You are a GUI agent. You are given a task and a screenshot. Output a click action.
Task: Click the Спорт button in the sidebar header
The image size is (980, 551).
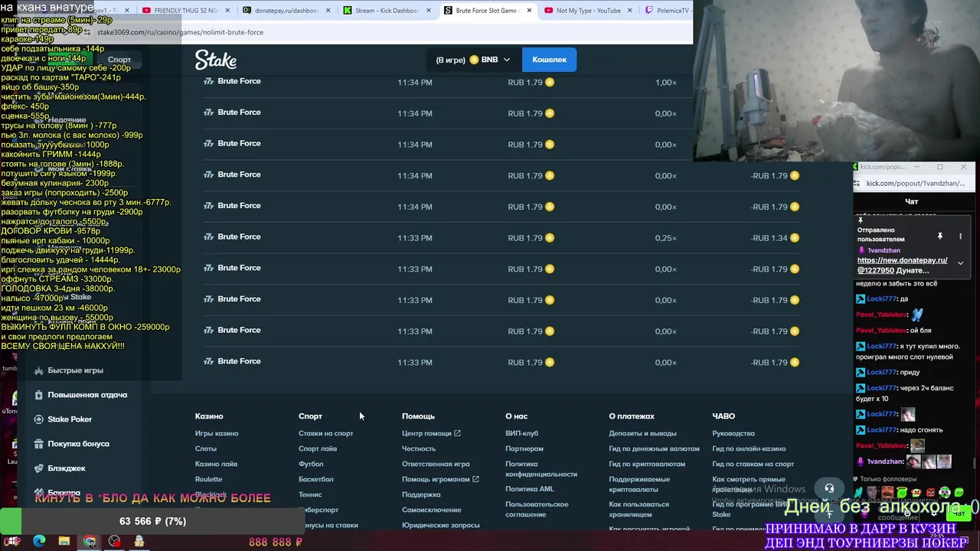click(x=119, y=59)
